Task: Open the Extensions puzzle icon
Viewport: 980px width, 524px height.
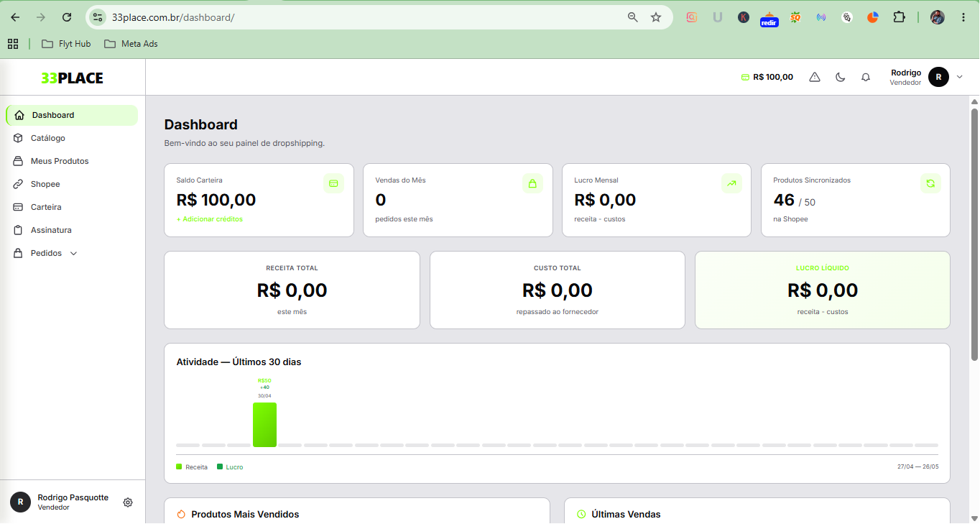Action: coord(899,17)
